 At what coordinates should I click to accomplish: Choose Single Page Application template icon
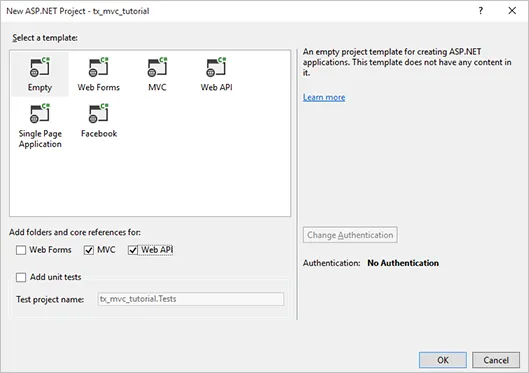pos(40,113)
